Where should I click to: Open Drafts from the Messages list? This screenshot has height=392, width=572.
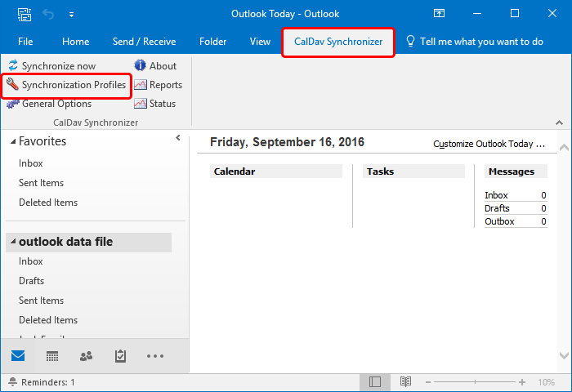point(496,208)
